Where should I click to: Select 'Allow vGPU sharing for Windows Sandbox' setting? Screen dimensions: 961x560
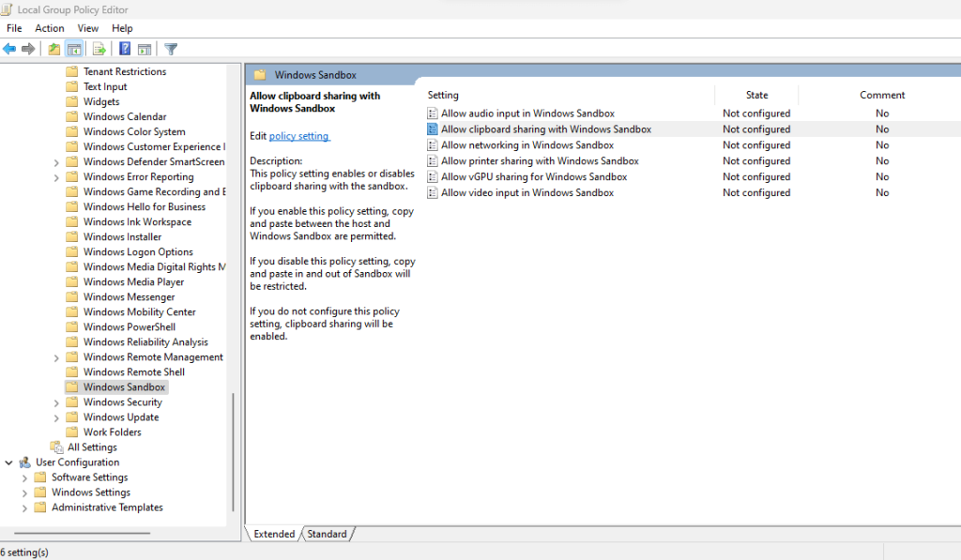point(534,177)
